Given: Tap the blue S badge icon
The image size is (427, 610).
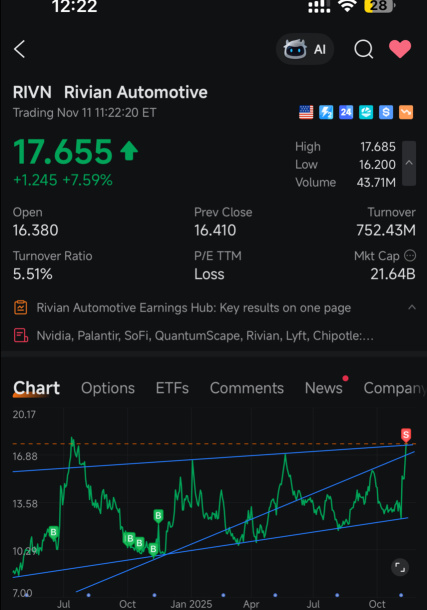Looking at the screenshot, I should pos(386,112).
